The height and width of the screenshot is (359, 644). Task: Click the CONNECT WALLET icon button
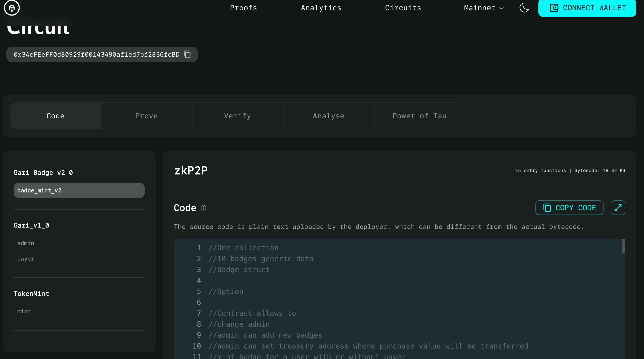[x=554, y=8]
